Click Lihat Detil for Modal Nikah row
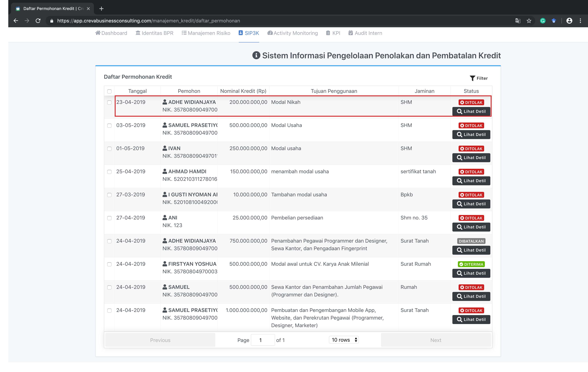The width and height of the screenshot is (588, 372). (471, 111)
